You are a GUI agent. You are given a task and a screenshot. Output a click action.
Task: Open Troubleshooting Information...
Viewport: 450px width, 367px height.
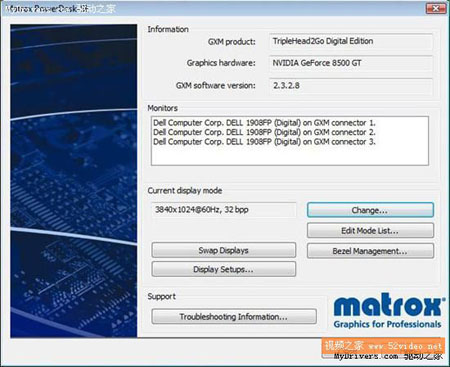tap(234, 316)
